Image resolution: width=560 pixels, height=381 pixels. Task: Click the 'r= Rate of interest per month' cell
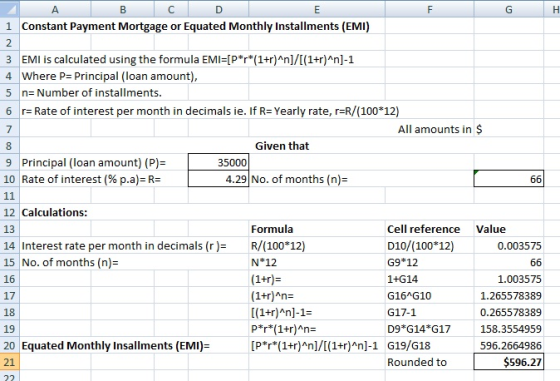(210, 111)
